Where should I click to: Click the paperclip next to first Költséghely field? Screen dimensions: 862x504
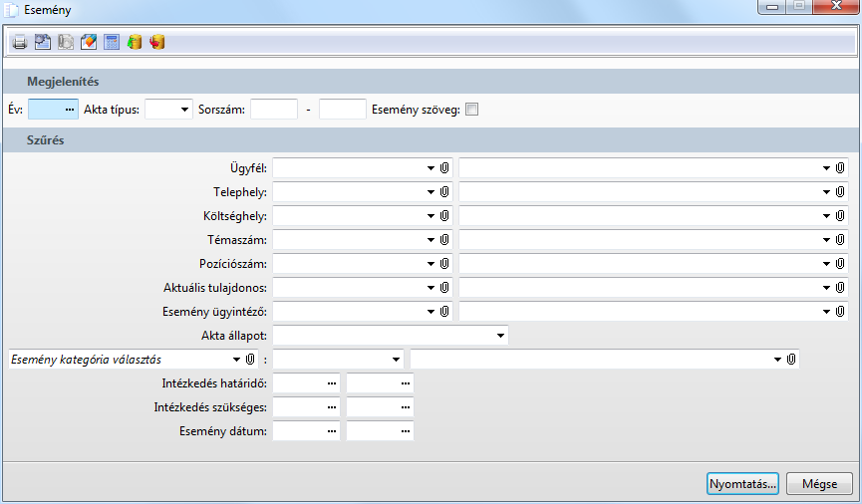(444, 216)
